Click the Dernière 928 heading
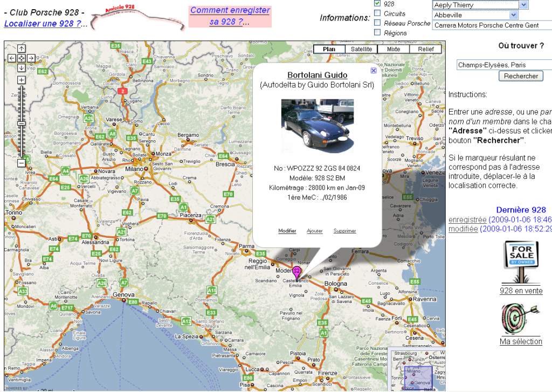The height and width of the screenshot is (392, 552). (x=521, y=210)
